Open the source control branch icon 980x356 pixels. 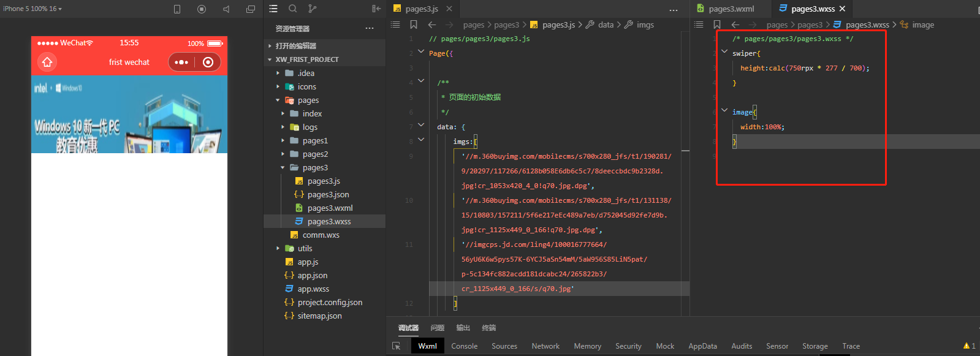point(312,9)
